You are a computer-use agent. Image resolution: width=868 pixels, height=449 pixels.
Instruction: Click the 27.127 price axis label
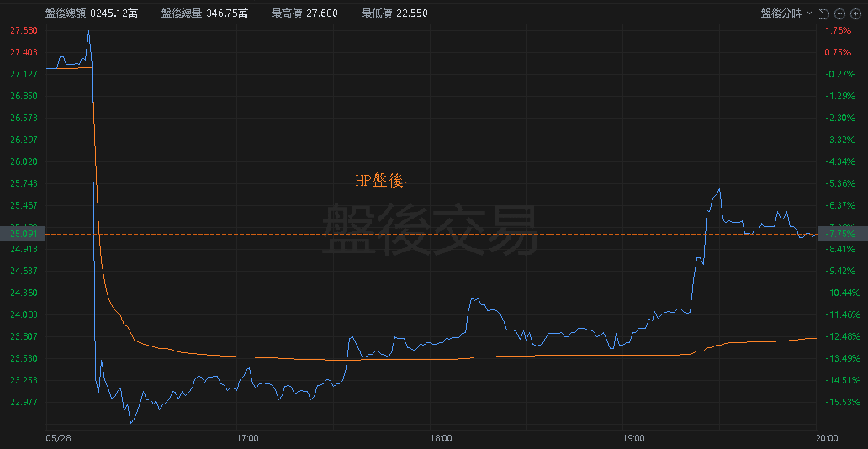pos(24,74)
